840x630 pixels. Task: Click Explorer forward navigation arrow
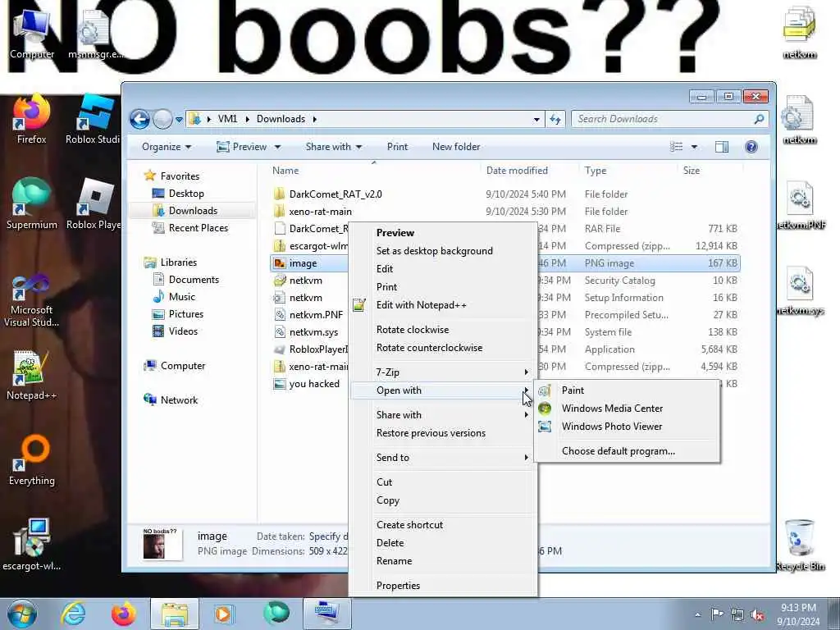162,119
